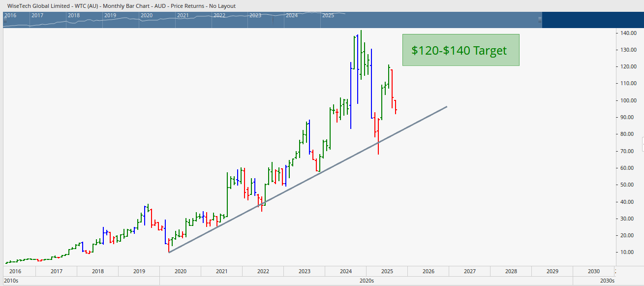This screenshot has width=644, height=286.
Task: Click the 10.00 price axis label
Action: [x=628, y=252]
